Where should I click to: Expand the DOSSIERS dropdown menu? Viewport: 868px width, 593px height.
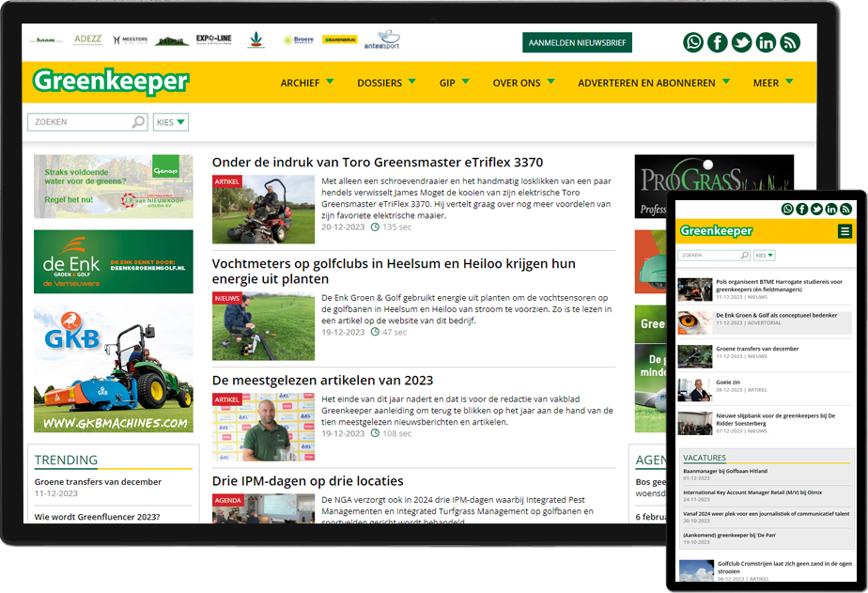[386, 83]
